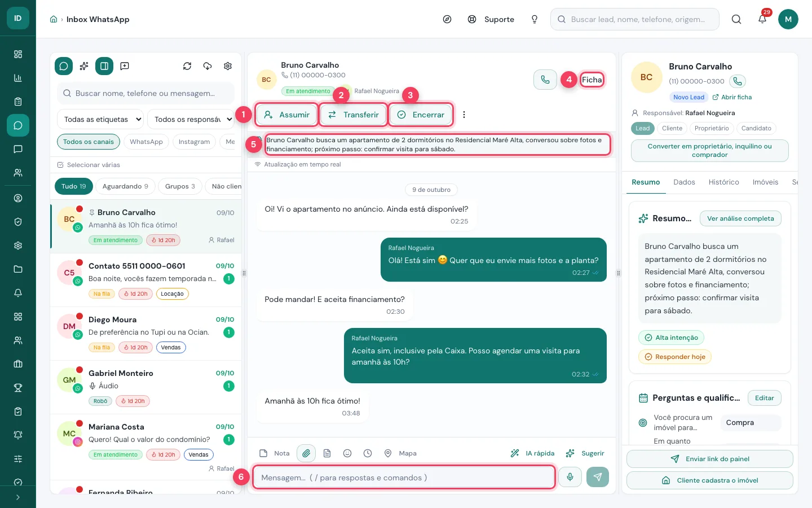Select the Candidato type chip
Viewport: 812px width, 508px height.
[756, 128]
